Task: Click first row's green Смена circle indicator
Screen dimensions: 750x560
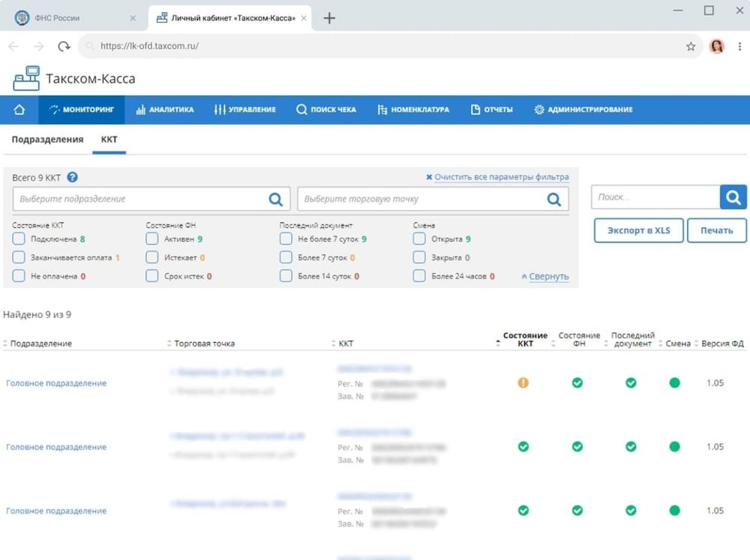Action: [x=675, y=383]
